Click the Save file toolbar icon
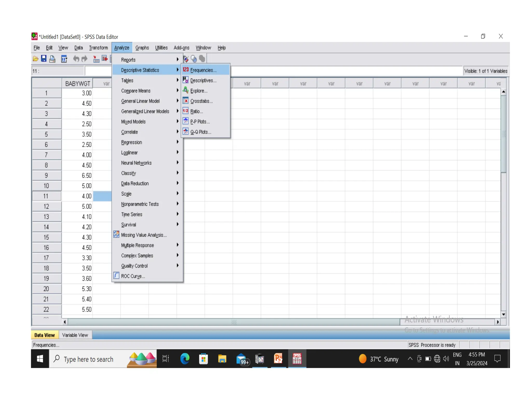The width and height of the screenshot is (532, 399). 44,59
